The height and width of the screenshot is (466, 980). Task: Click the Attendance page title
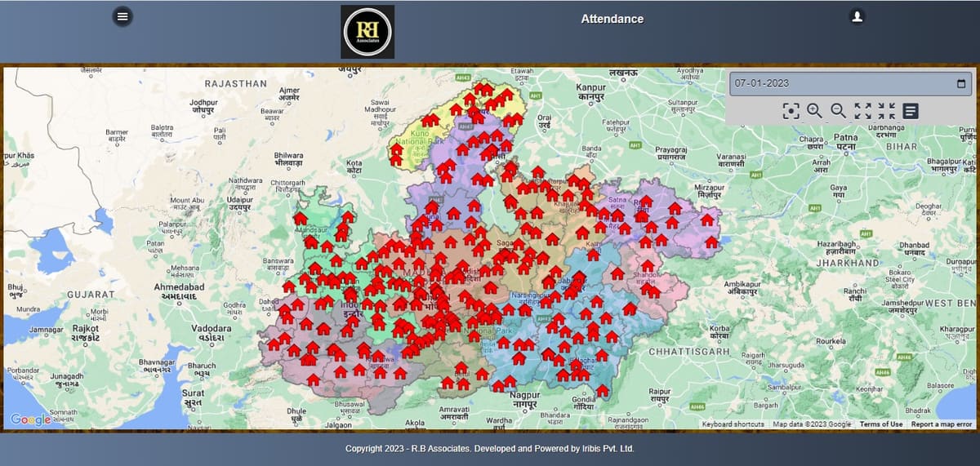[x=612, y=19]
